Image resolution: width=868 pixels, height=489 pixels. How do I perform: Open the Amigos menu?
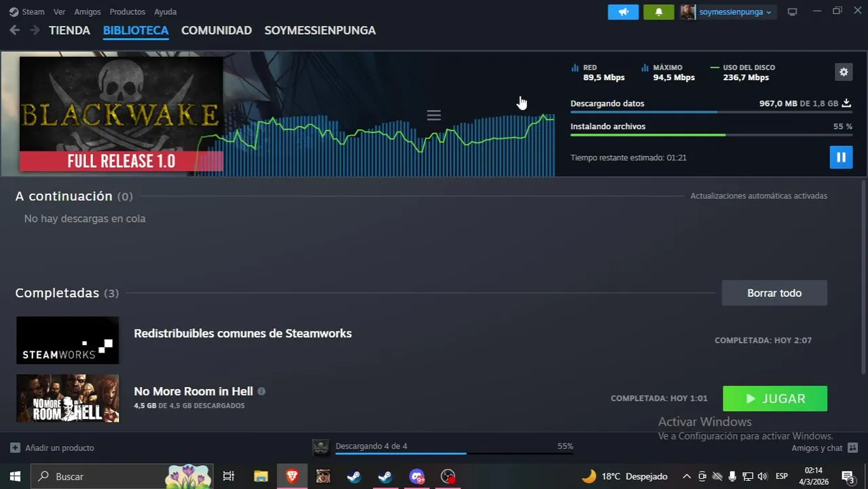87,12
